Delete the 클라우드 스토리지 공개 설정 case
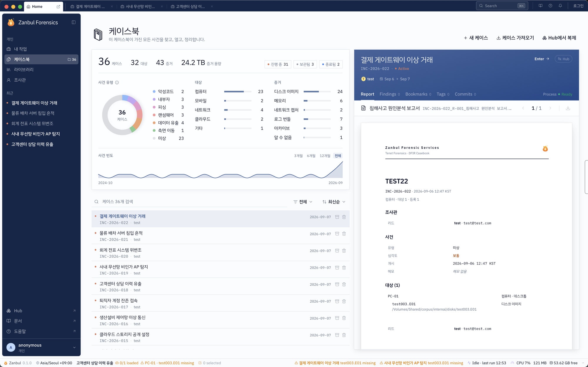This screenshot has height=367, width=588. point(344,335)
